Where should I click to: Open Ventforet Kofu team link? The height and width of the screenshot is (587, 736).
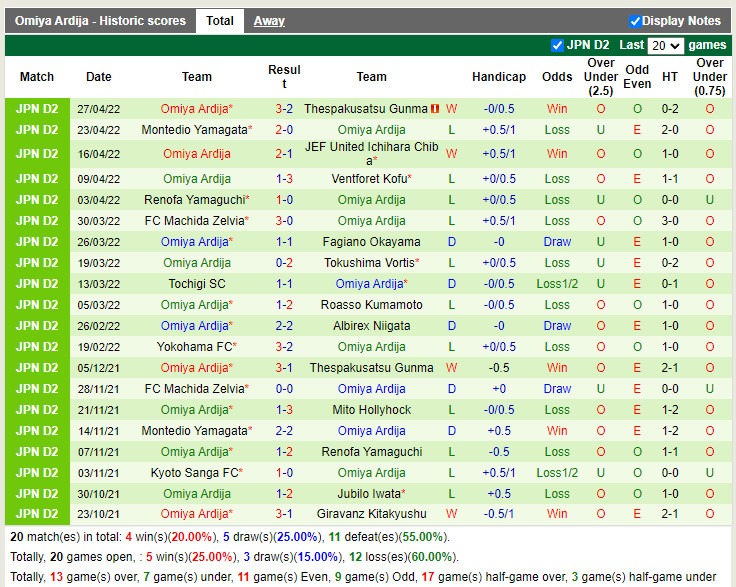(371, 179)
